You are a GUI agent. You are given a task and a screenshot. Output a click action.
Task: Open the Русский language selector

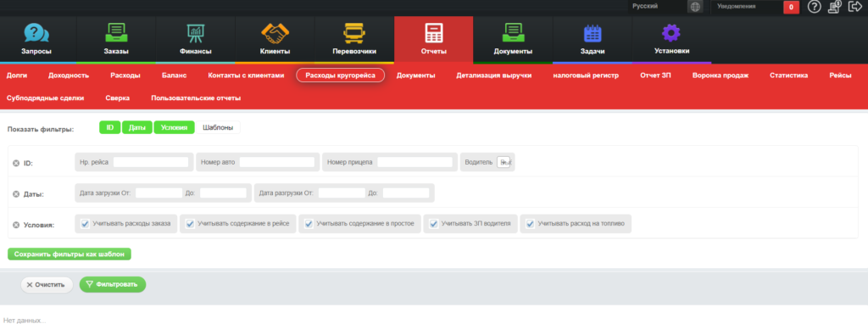[x=659, y=7]
